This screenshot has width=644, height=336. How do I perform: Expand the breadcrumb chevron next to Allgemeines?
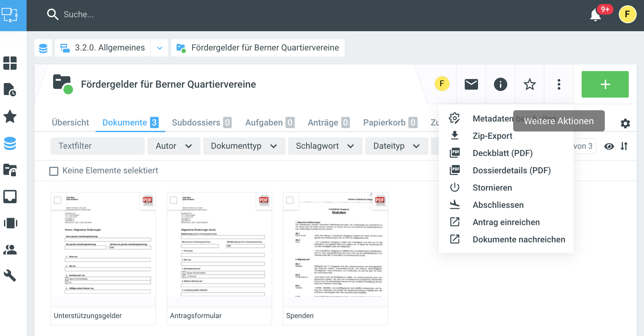click(160, 48)
